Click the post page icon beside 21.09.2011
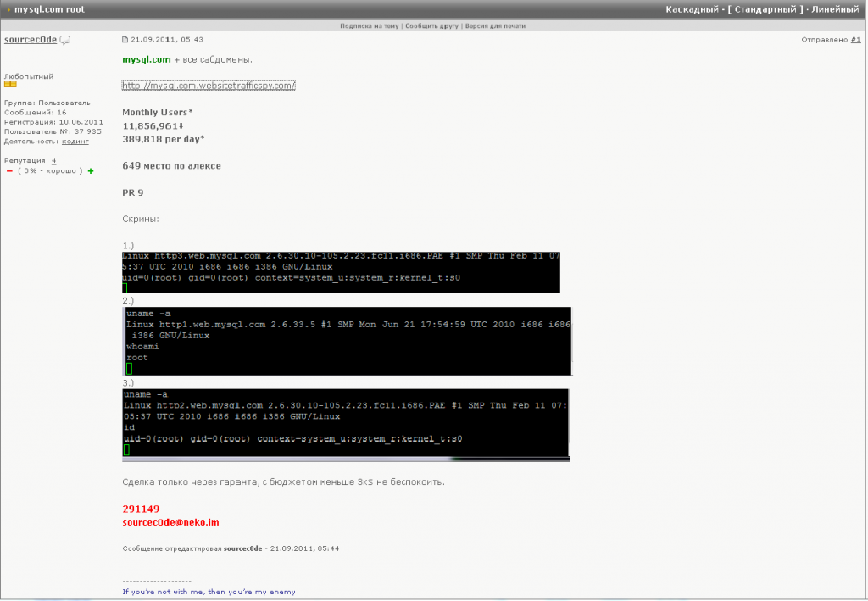Screen dimensions: 868x601 pos(124,39)
